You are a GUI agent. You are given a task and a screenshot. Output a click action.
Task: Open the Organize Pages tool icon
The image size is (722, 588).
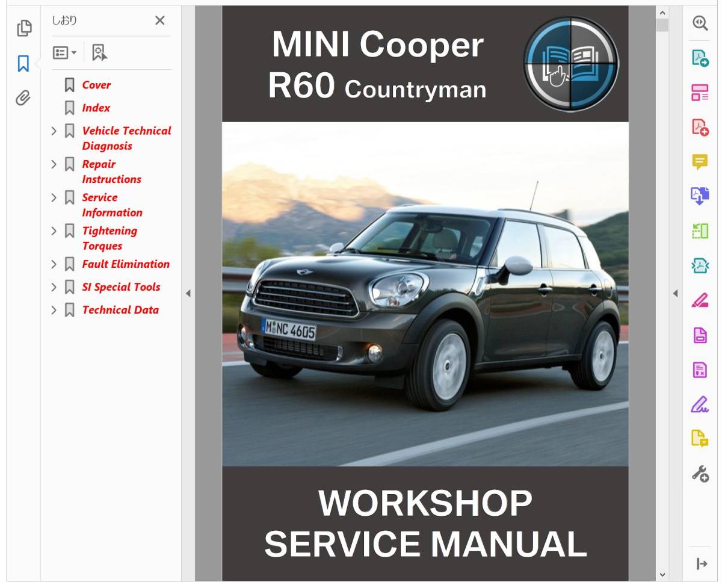700,231
